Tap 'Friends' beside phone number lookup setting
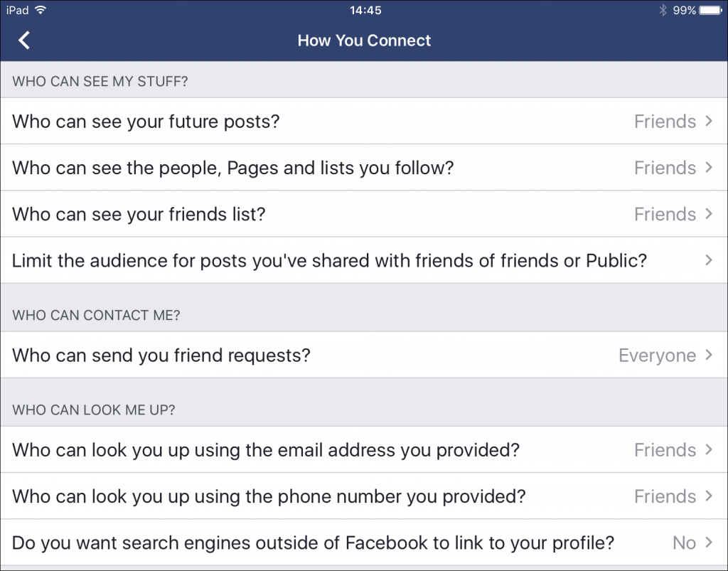 tap(665, 496)
